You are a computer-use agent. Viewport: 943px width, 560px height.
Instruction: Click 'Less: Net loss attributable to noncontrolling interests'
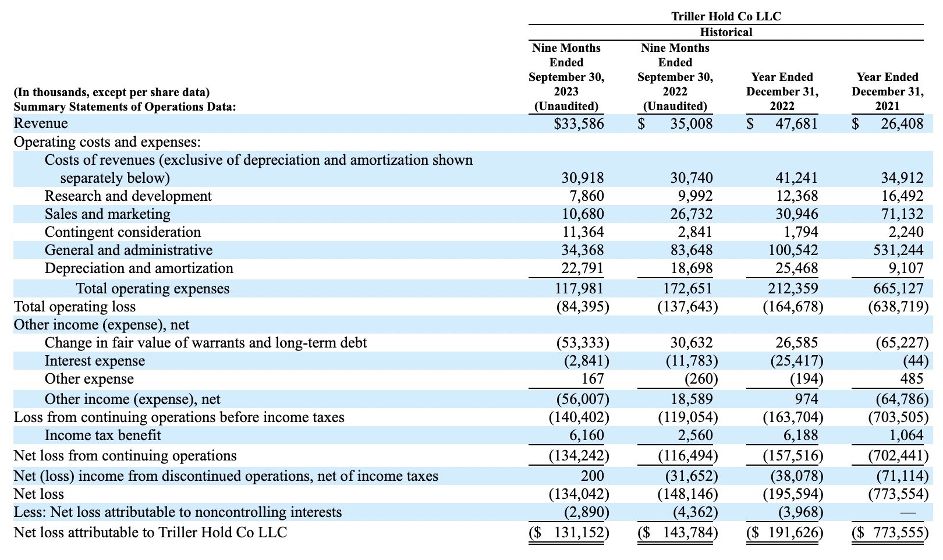tap(178, 512)
